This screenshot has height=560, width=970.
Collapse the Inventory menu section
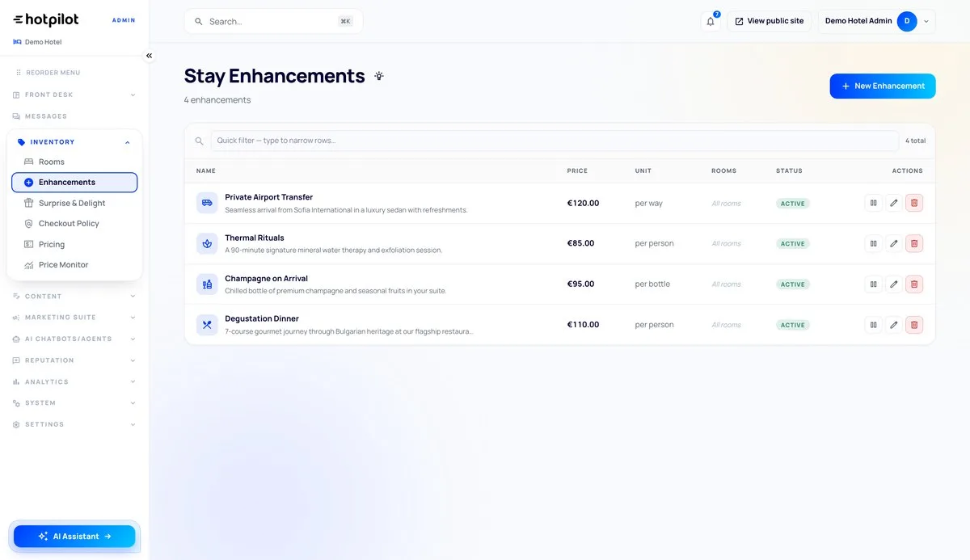click(74, 142)
